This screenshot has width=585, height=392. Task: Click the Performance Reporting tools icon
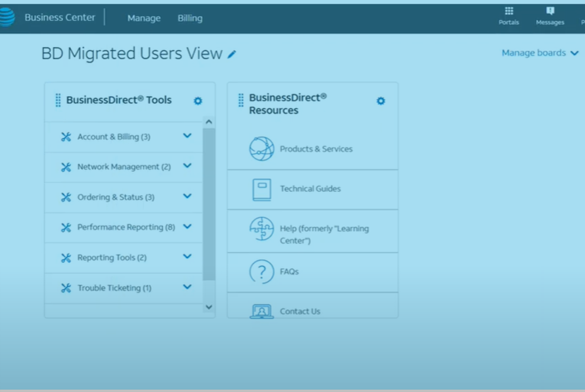tap(66, 227)
